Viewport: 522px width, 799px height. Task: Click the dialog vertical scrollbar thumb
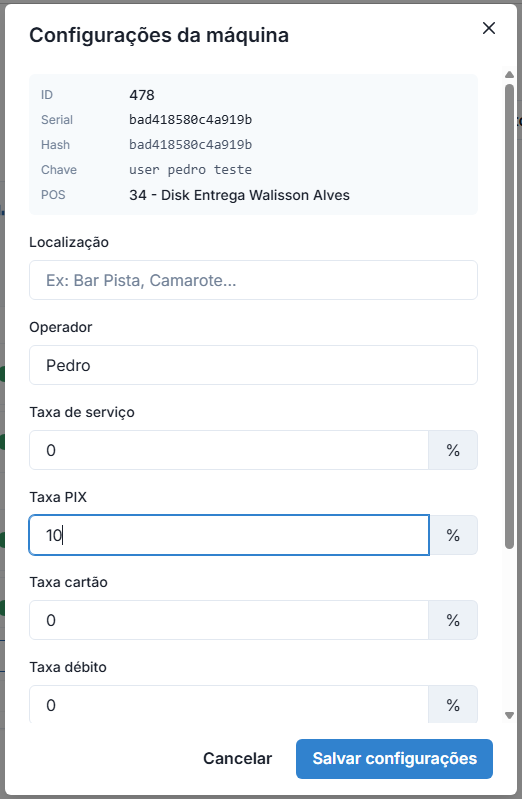click(509, 316)
